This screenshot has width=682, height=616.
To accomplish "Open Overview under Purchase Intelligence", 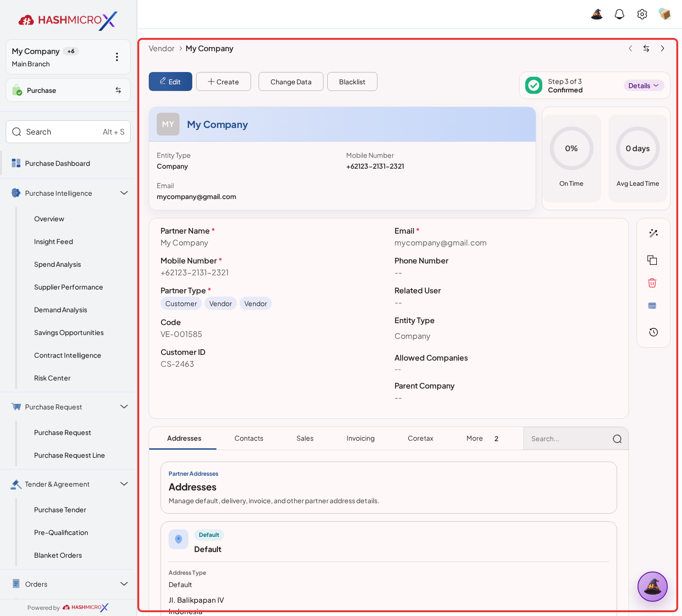I will point(49,219).
